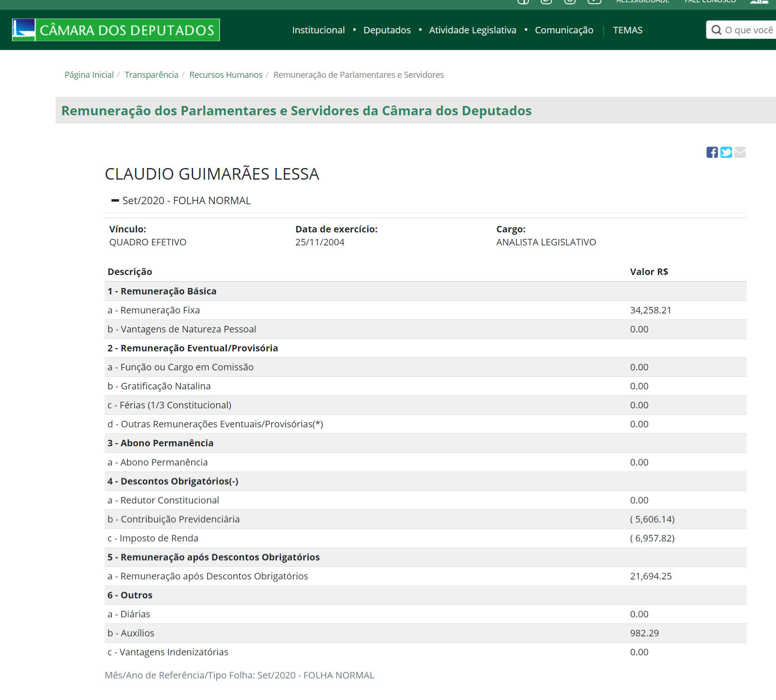The width and height of the screenshot is (776, 700).
Task: Click 'c - Imposto de Renda' row label
Action: coord(153,538)
